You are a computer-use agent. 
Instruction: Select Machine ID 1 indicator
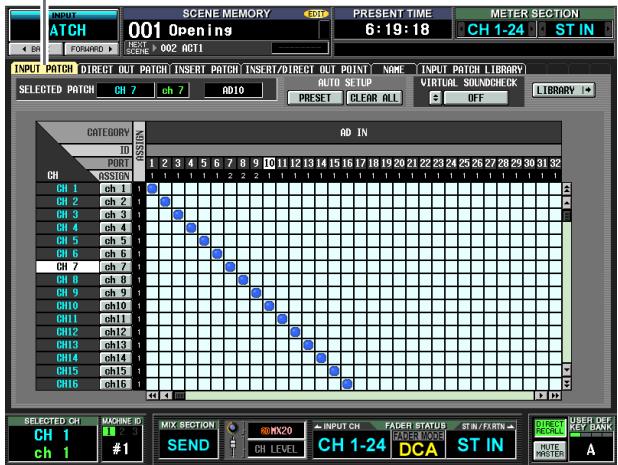108,432
